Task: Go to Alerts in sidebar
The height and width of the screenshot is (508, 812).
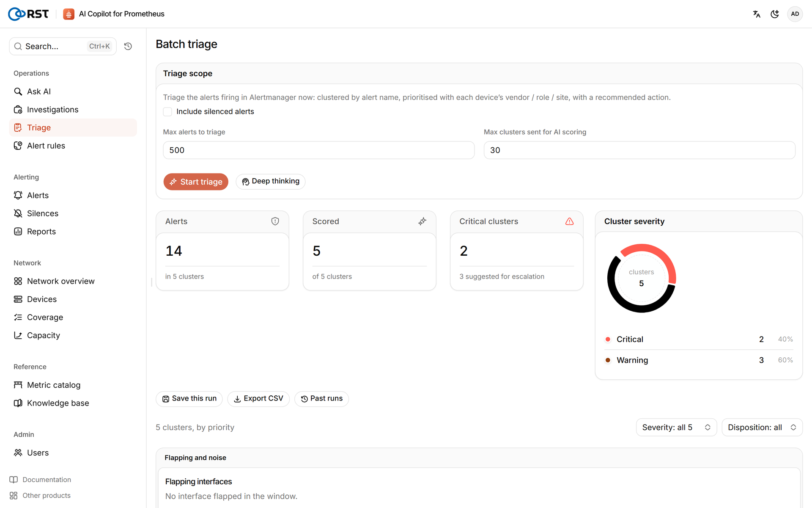Action: click(73, 195)
